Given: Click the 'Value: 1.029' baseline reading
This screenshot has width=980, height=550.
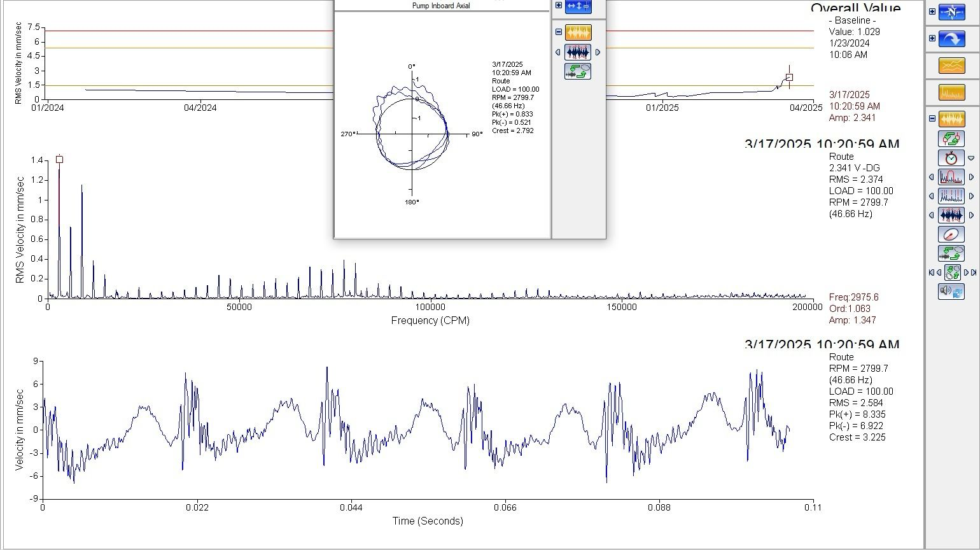Looking at the screenshot, I should (855, 32).
